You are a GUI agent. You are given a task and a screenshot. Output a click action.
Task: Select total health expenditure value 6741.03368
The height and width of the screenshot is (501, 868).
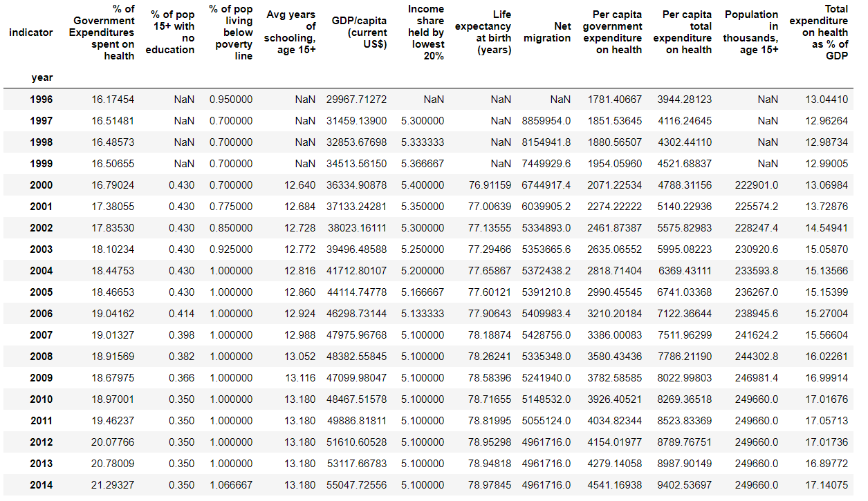coord(684,292)
